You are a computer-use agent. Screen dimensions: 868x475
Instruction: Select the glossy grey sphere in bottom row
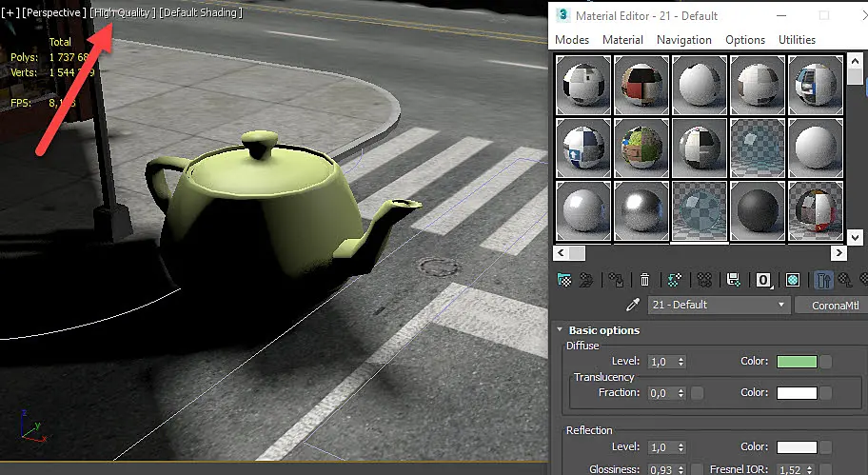pos(582,211)
